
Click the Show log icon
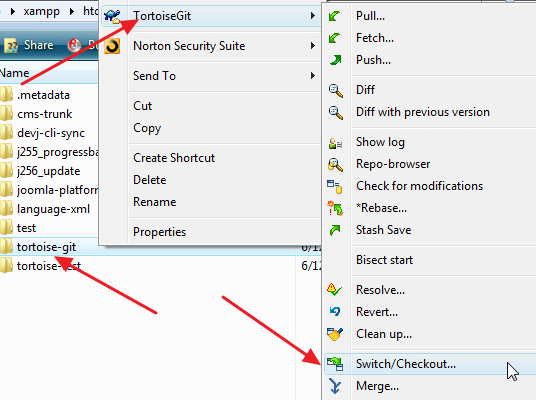pos(335,143)
